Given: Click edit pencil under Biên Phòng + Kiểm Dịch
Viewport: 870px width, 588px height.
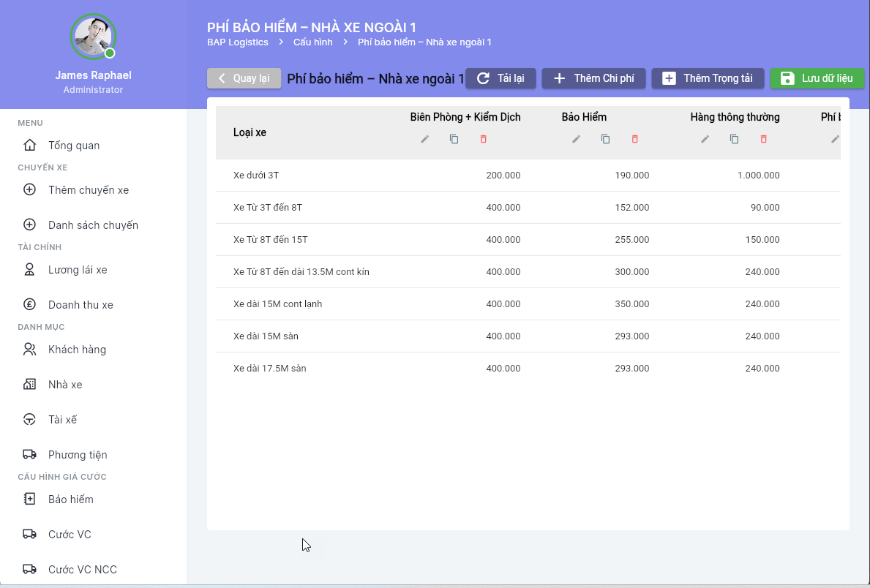Looking at the screenshot, I should coord(425,139).
